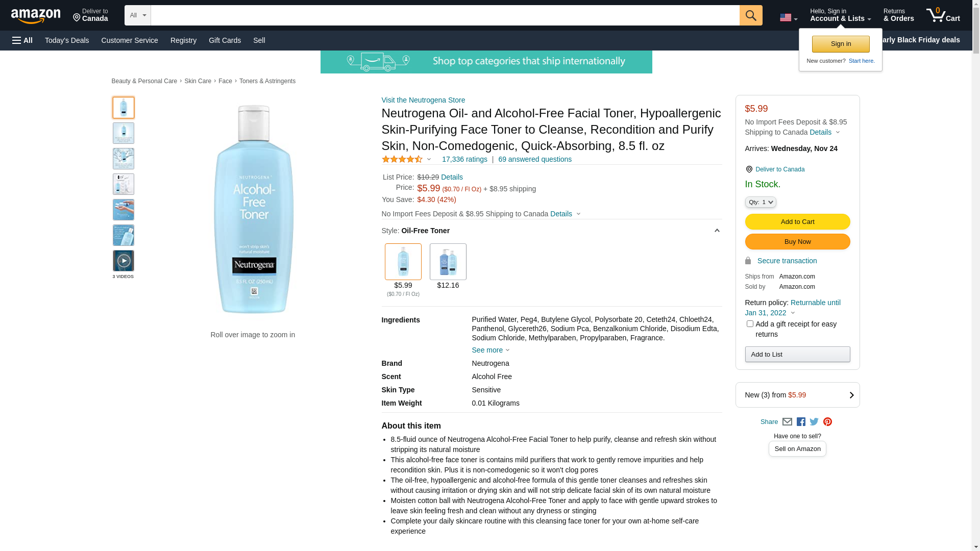This screenshot has width=980, height=551.
Task: Click the magnifying glass search button
Action: (x=750, y=15)
